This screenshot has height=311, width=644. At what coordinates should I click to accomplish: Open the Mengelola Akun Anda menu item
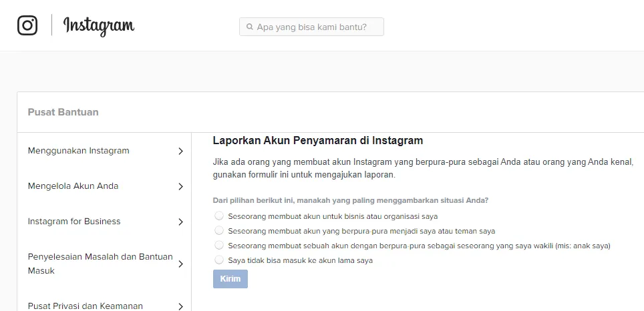click(x=73, y=186)
